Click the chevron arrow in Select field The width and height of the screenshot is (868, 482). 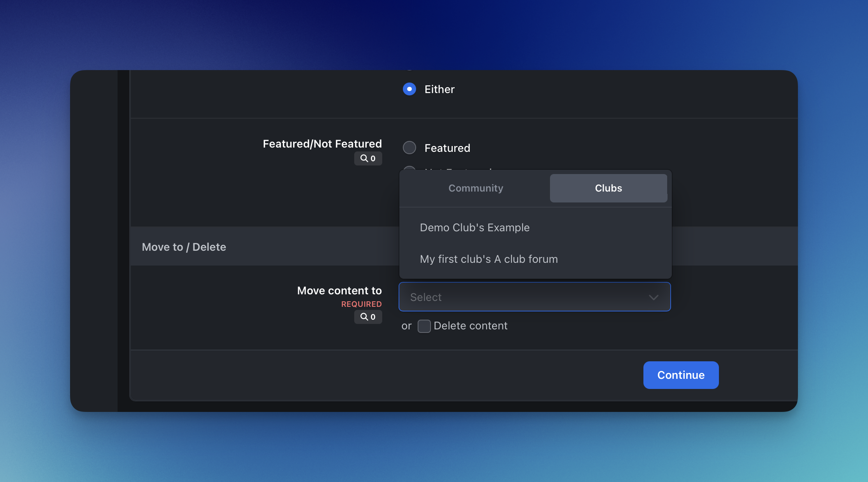[x=654, y=297]
